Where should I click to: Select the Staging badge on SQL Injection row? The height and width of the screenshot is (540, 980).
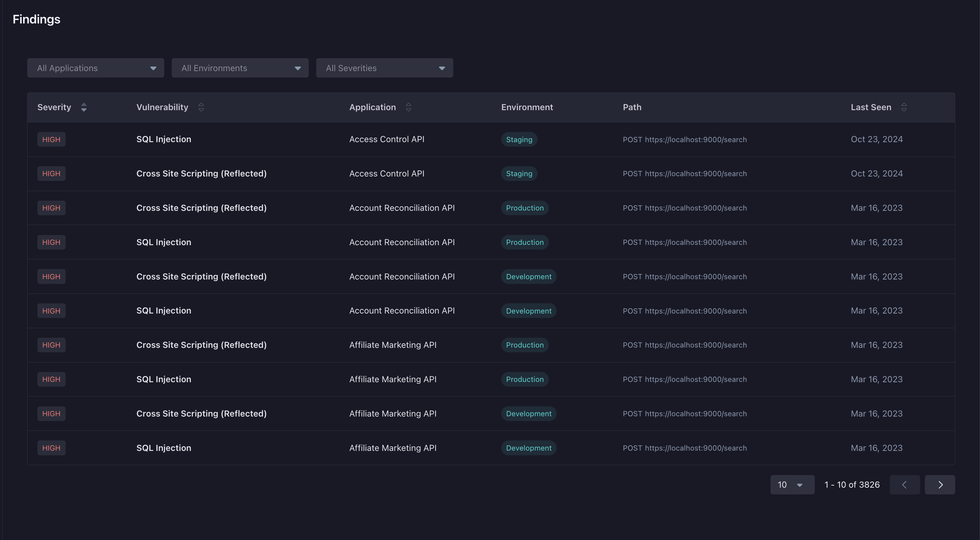point(519,139)
